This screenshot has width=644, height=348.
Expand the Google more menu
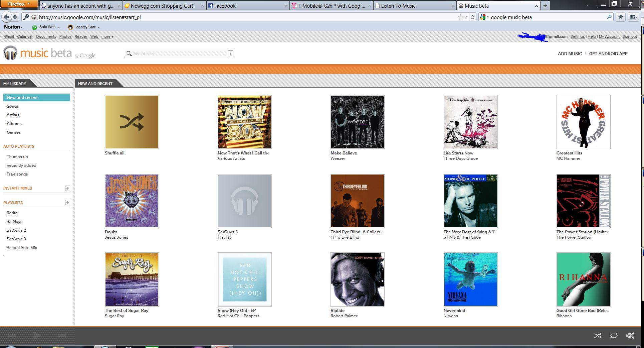(107, 37)
